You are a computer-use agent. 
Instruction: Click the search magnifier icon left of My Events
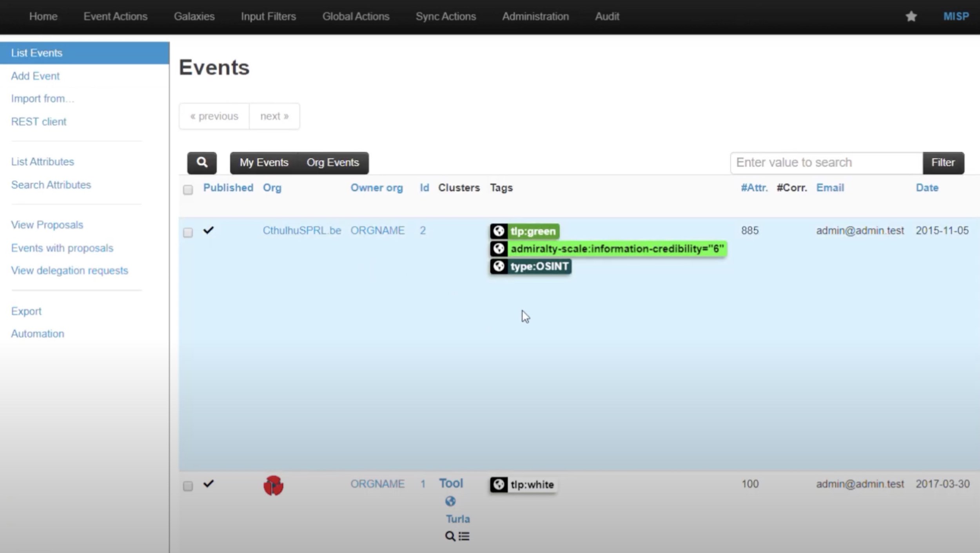pos(202,162)
